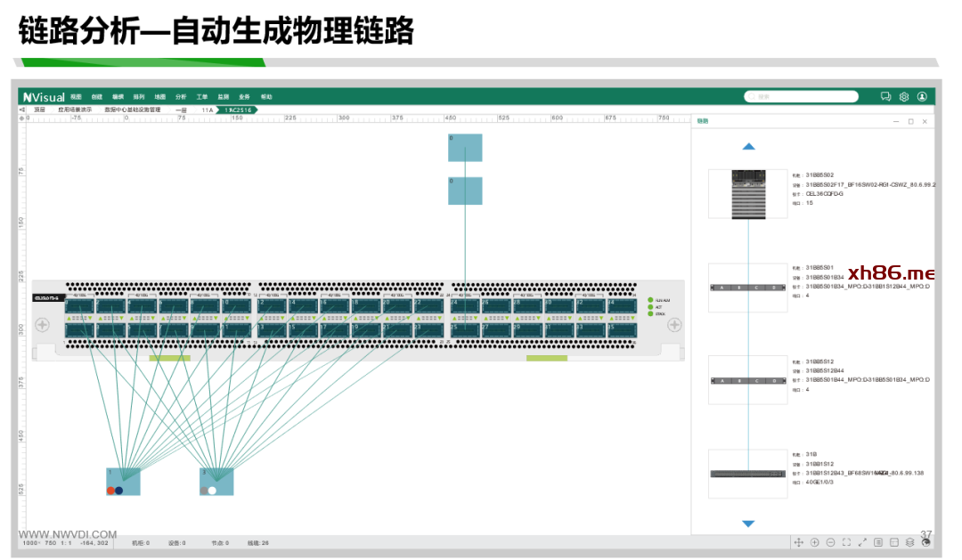Click the pan move tool icon
The height and width of the screenshot is (560, 962).
click(x=799, y=542)
